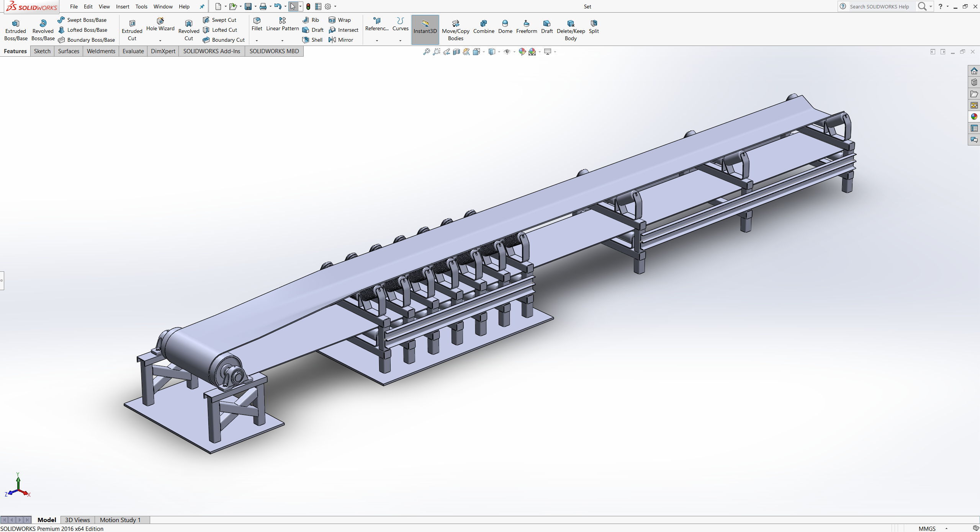Image resolution: width=980 pixels, height=532 pixels.
Task: Open the Options gear button
Action: (x=328, y=6)
